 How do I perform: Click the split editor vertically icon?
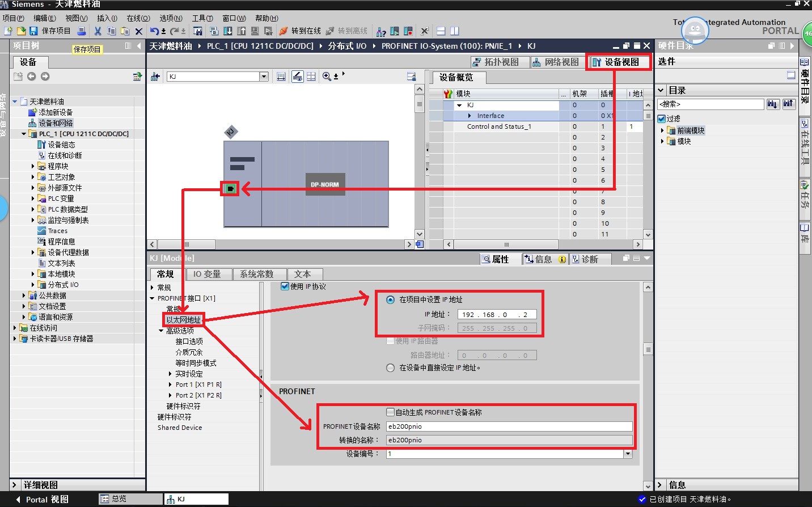pyautogui.click(x=454, y=31)
